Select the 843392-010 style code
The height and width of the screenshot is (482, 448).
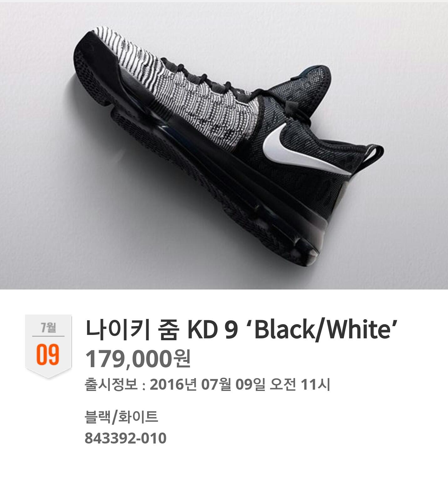(x=125, y=438)
